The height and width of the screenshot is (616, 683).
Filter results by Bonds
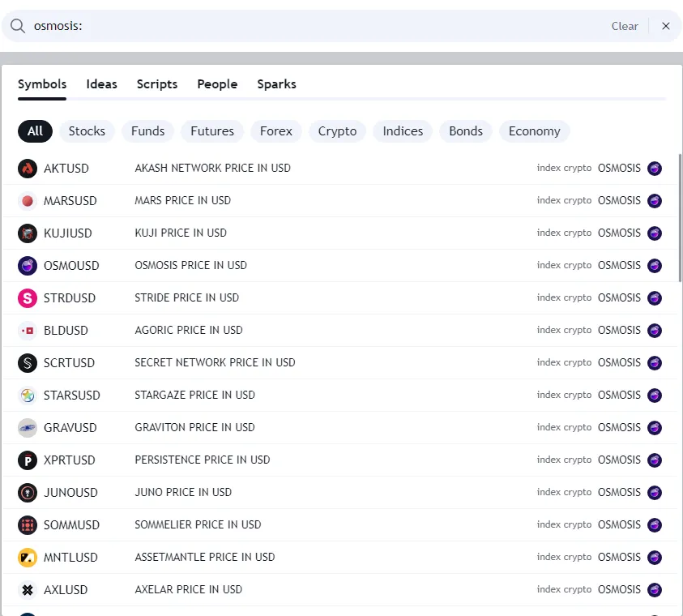466,131
